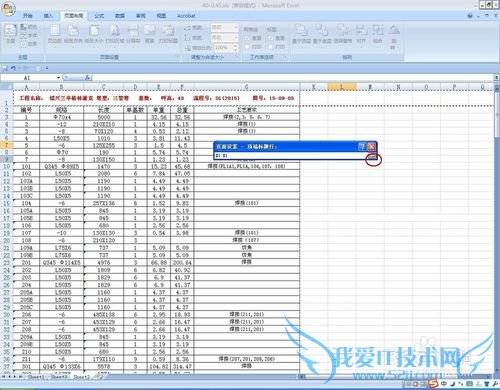Click the Scale percentage spinner arrows
500x390 pixels.
coord(236,47)
